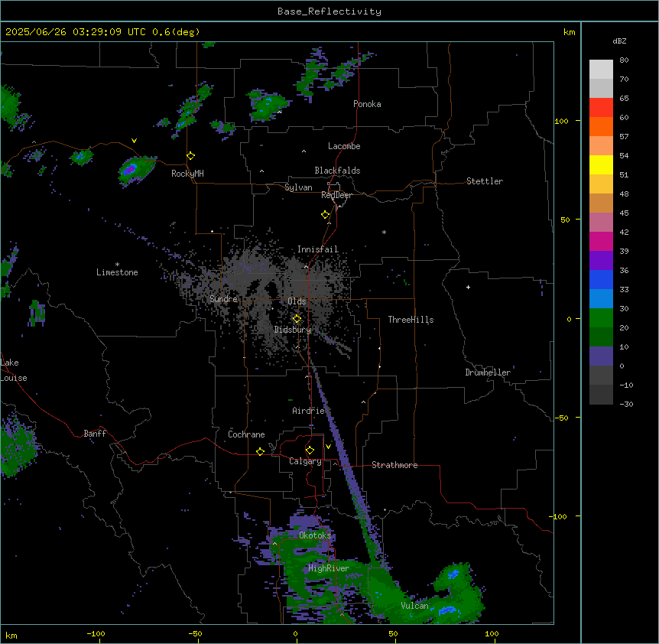
Task: Click the white asterisk east of RedDeer
Action: (384, 232)
